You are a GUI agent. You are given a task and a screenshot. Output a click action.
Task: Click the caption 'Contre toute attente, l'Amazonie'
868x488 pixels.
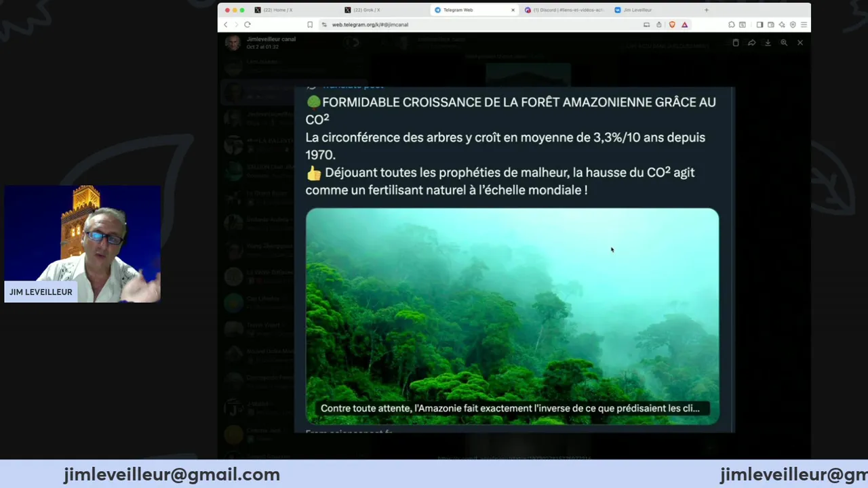pyautogui.click(x=510, y=408)
